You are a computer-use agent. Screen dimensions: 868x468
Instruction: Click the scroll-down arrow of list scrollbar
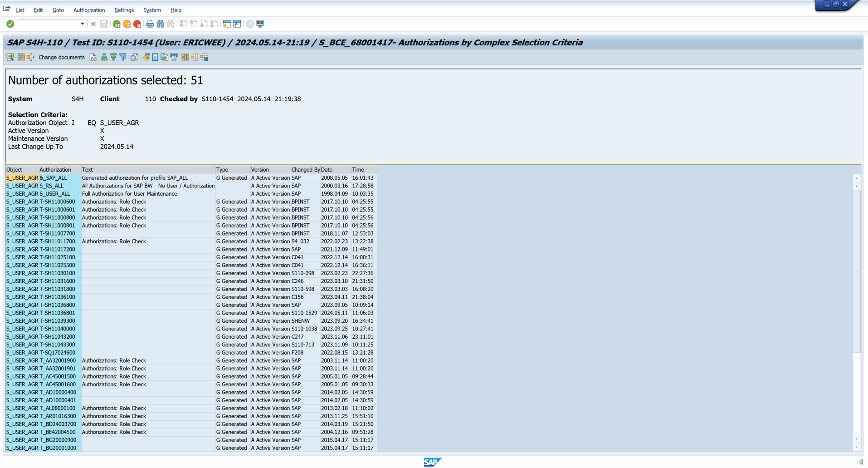coord(857,447)
